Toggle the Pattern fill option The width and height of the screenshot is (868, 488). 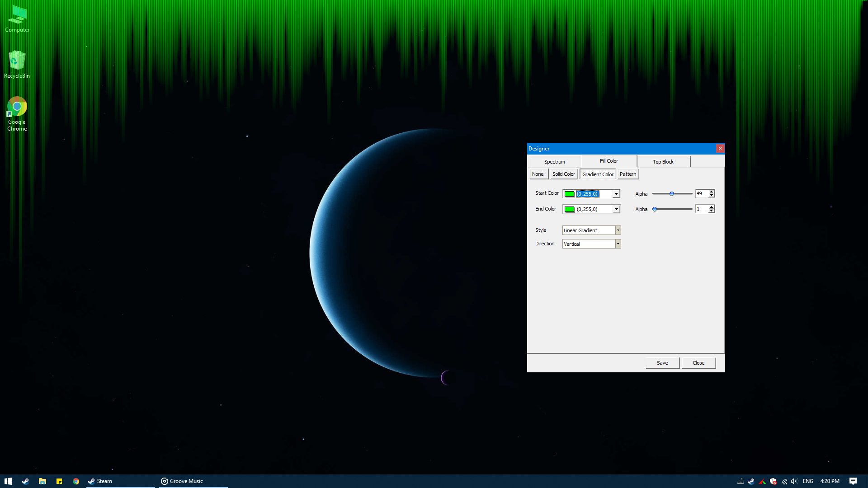pos(628,174)
